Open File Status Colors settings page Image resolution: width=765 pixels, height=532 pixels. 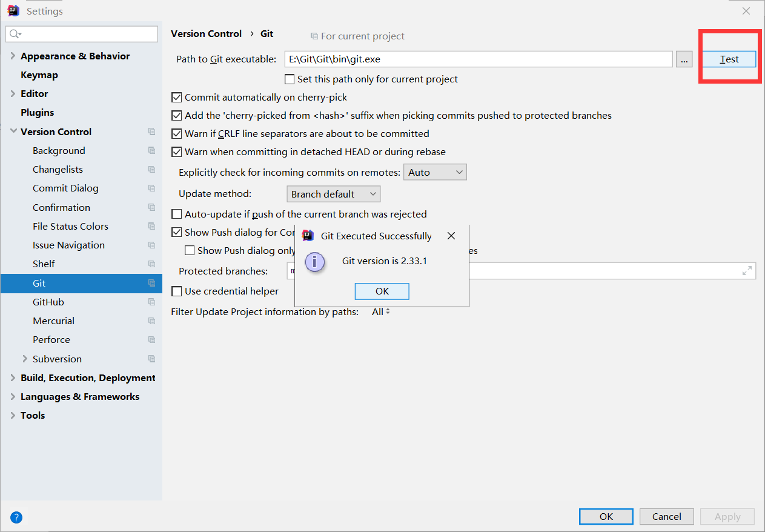click(70, 226)
